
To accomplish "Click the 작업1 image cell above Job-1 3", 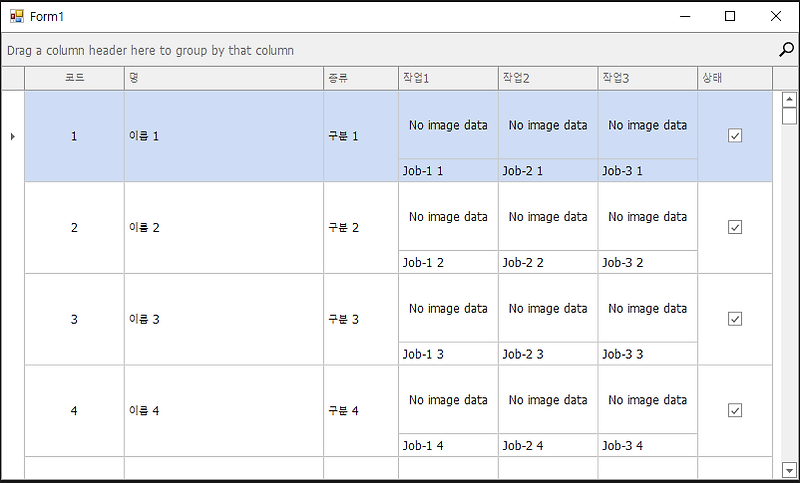I will click(x=448, y=308).
